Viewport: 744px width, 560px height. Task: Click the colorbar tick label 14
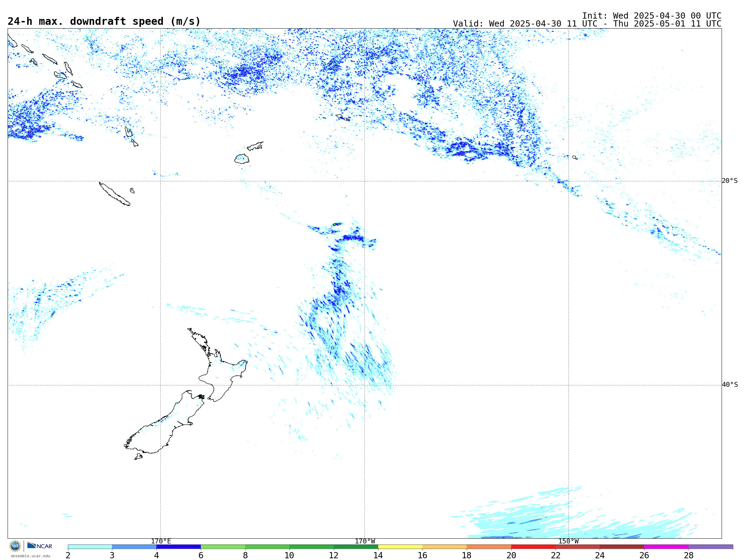pos(378,555)
